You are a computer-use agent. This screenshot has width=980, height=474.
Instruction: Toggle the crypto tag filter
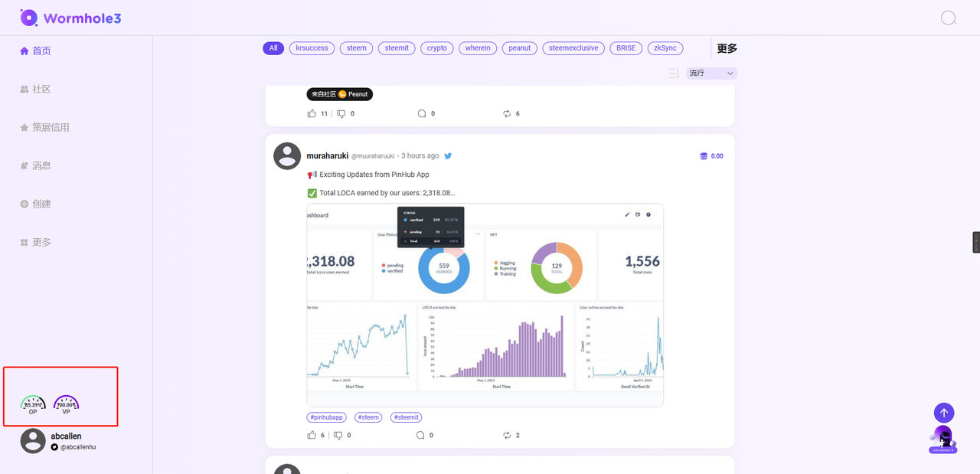coord(437,48)
